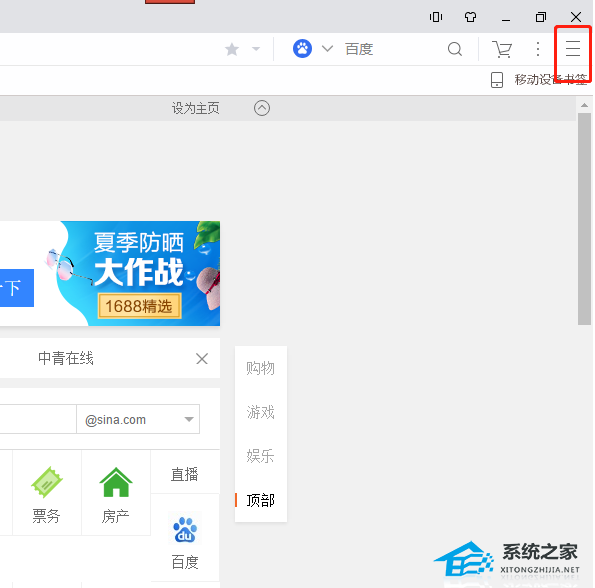The height and width of the screenshot is (588, 595).
Task: Open the mobile device bookmarks icon
Action: (x=497, y=80)
